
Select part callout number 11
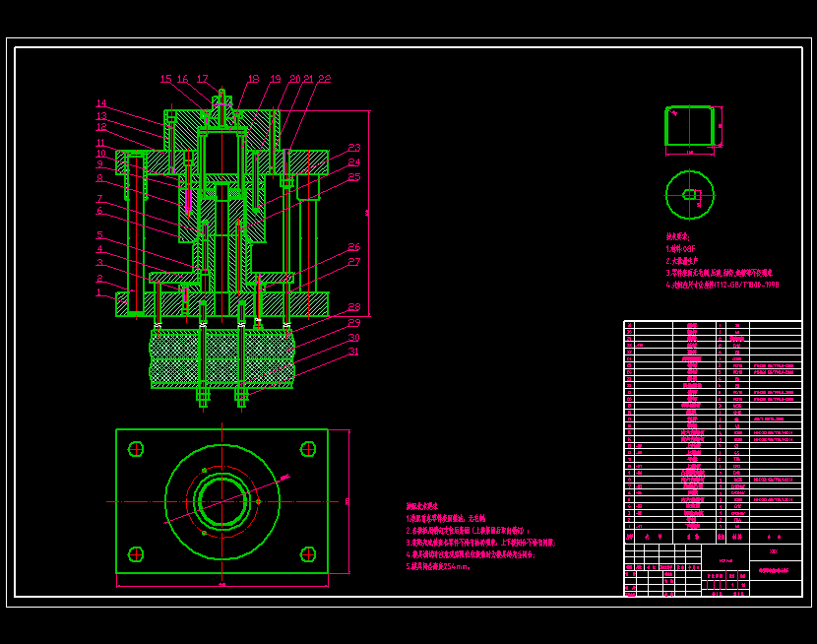[x=100, y=142]
